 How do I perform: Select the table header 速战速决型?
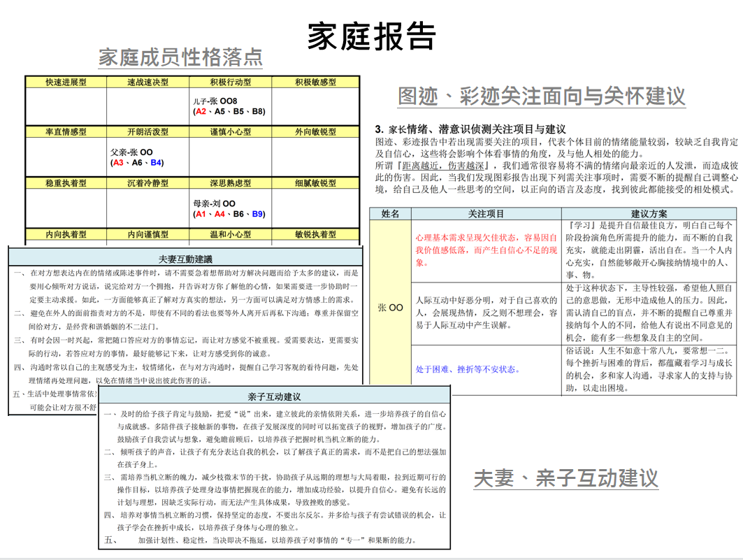coord(148,82)
